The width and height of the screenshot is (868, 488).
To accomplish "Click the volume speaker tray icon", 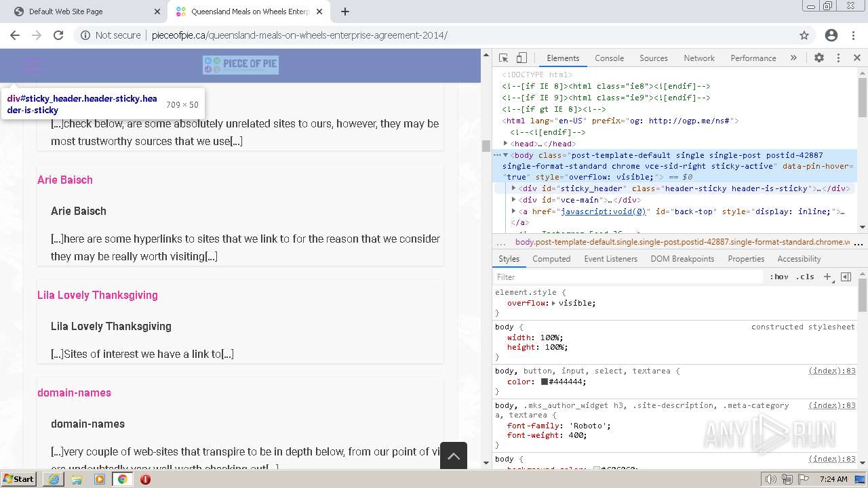I will [x=771, y=479].
